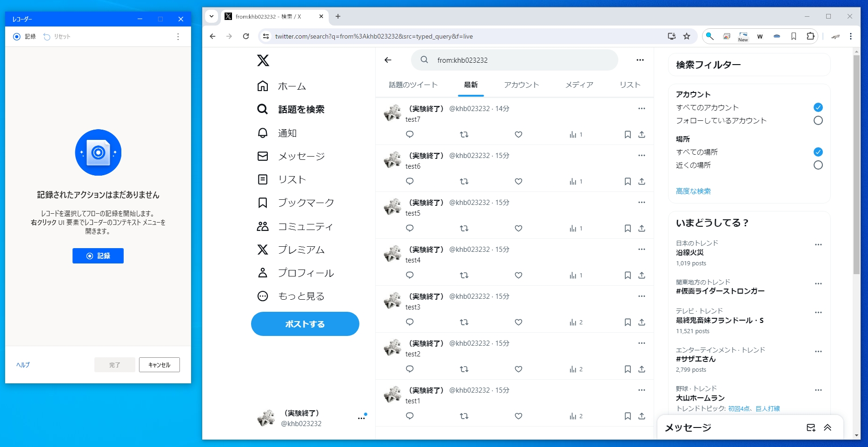
Task: Retweet test5 using the repost icon
Action: 464,228
